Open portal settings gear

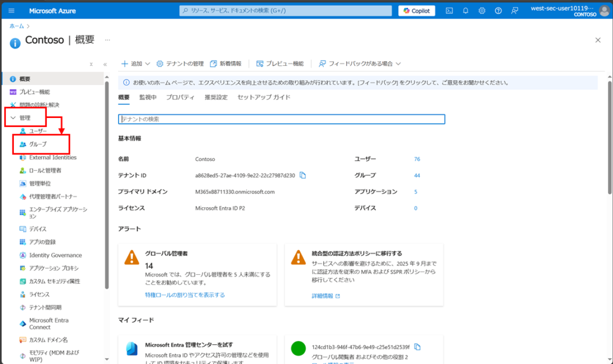click(482, 11)
